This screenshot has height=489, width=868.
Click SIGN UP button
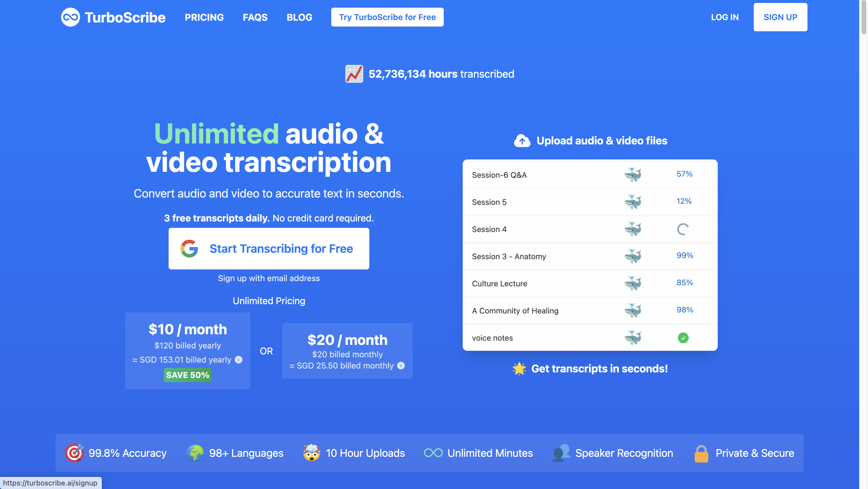pyautogui.click(x=780, y=17)
